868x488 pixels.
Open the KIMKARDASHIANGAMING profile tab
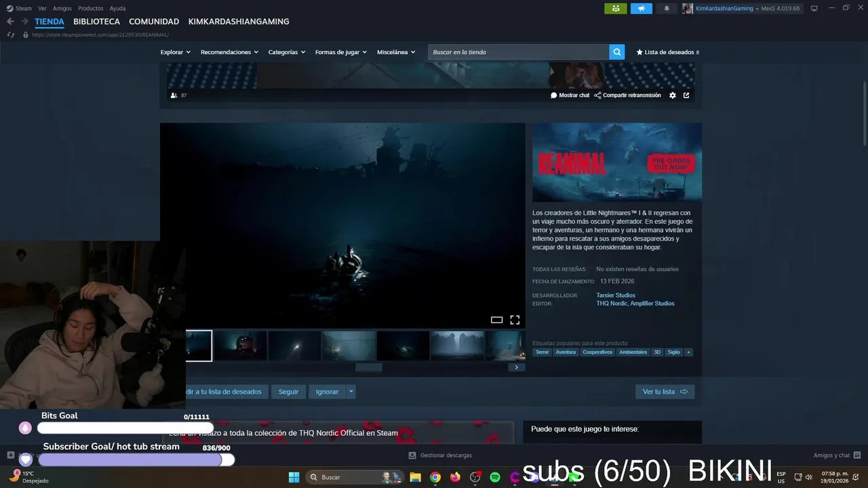[x=239, y=22]
